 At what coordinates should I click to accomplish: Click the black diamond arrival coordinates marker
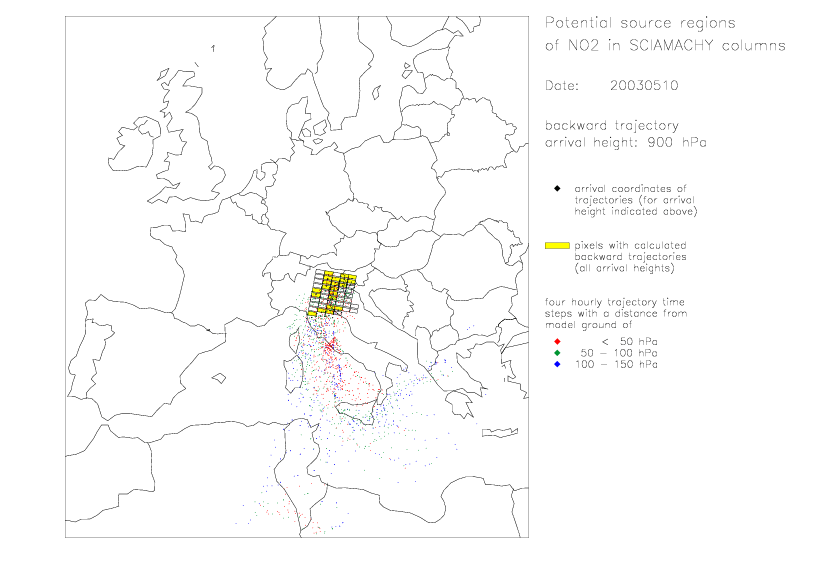tap(556, 188)
